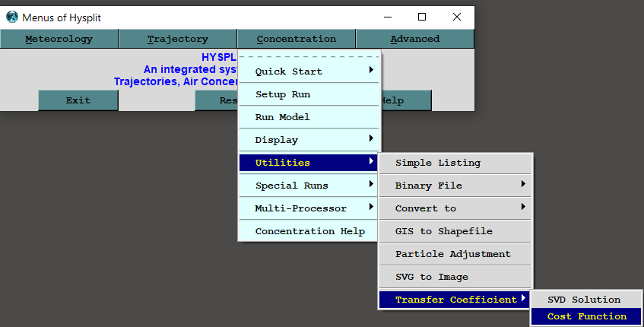This screenshot has width=644, height=327.
Task: Select Setup Run from the menu
Action: 309,94
